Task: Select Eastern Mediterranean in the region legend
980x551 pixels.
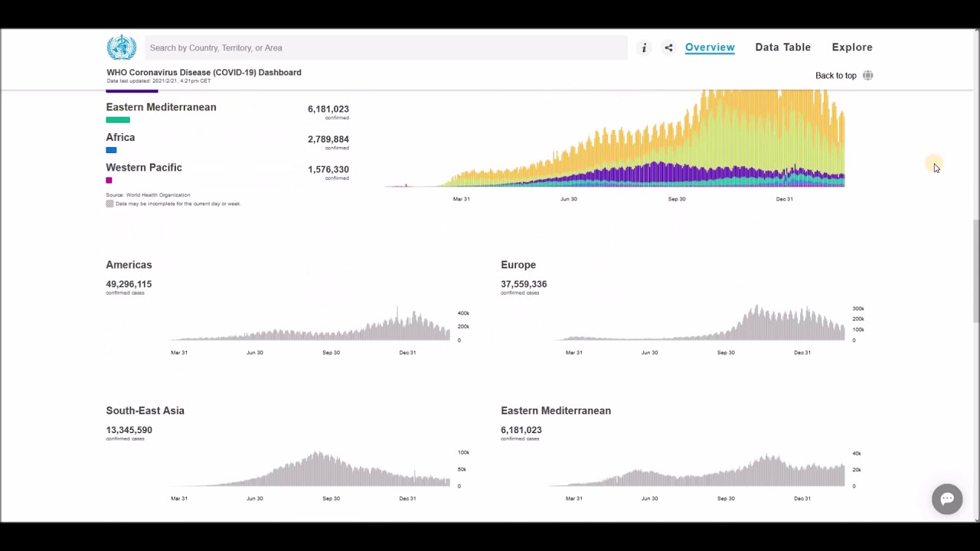Action: [161, 107]
